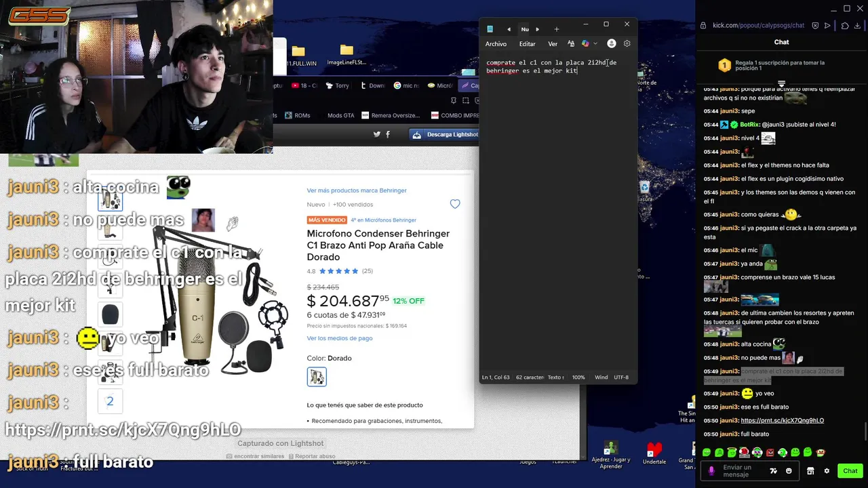
Task: Click 'Ln 1, Col 63' in Notepad status bar
Action: 496,377
